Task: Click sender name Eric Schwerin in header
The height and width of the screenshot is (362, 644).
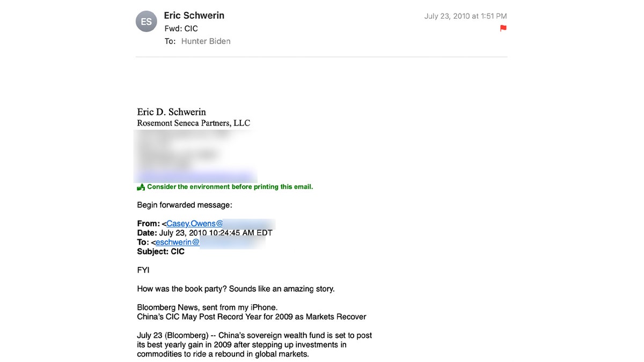Action: pos(194,16)
